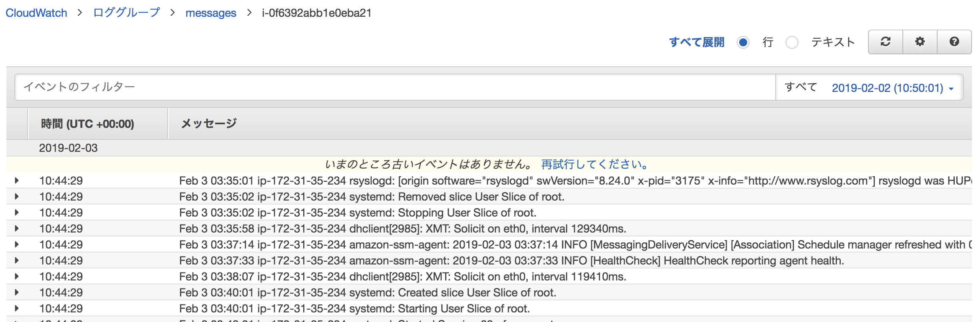Expand the Stopping User Slice of root row
980x322 pixels.
[x=17, y=213]
